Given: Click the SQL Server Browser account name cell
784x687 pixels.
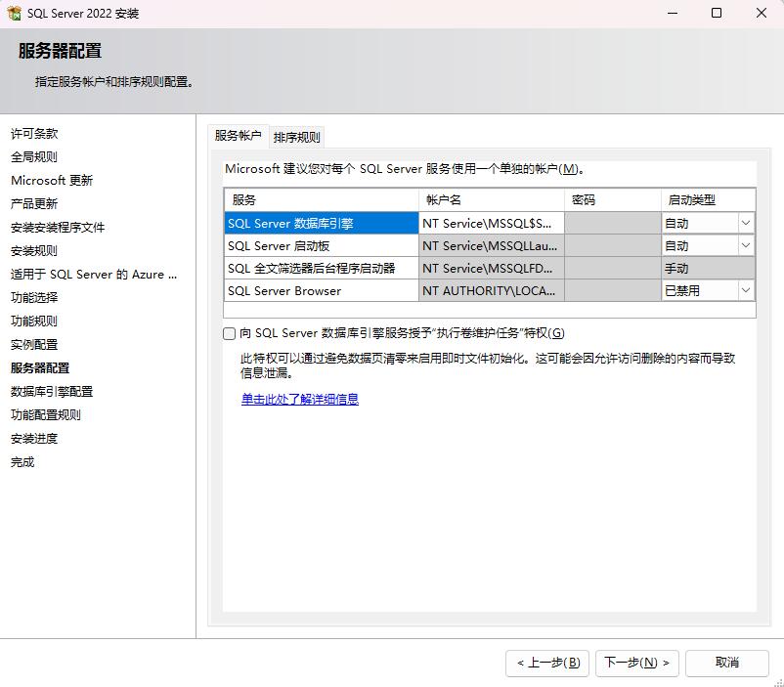Looking at the screenshot, I should pyautogui.click(x=491, y=290).
